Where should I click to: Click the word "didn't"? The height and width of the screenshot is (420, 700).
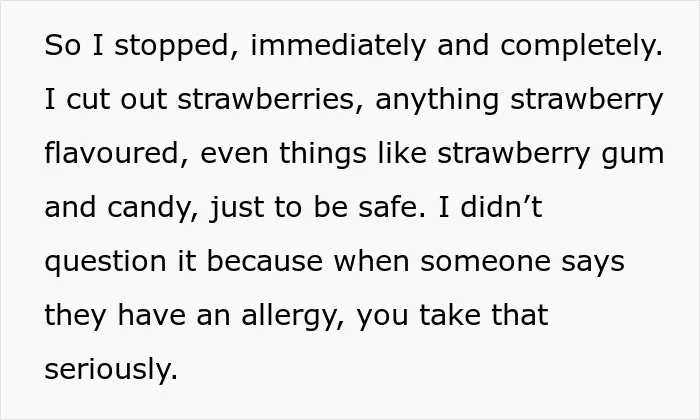point(501,207)
